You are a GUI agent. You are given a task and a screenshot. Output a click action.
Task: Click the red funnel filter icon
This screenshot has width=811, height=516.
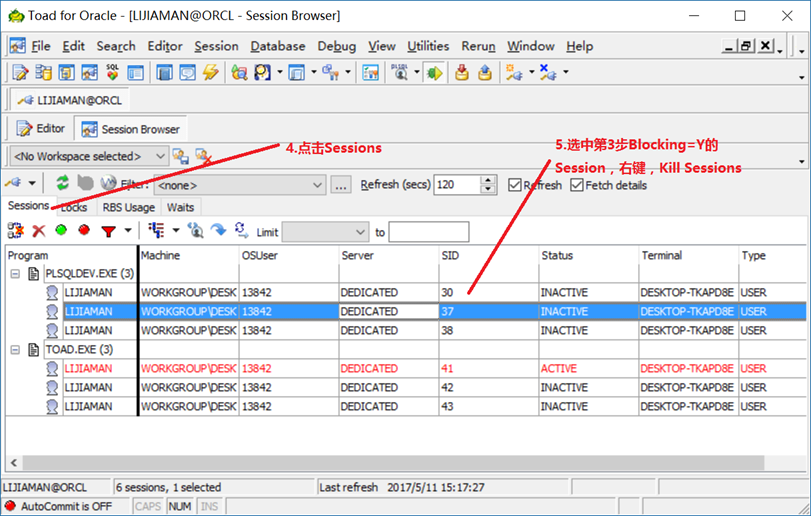[109, 231]
